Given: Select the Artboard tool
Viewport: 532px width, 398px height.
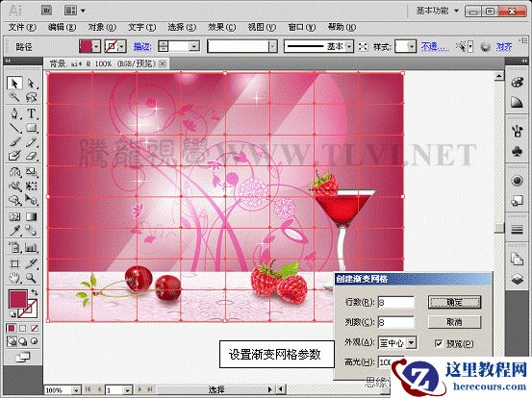Looking at the screenshot, I should pos(14,263).
